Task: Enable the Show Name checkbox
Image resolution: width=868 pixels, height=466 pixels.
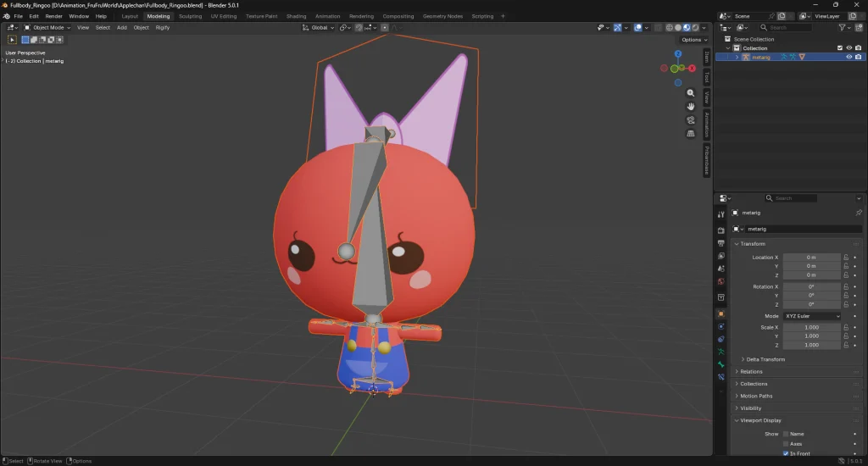Action: pyautogui.click(x=786, y=434)
